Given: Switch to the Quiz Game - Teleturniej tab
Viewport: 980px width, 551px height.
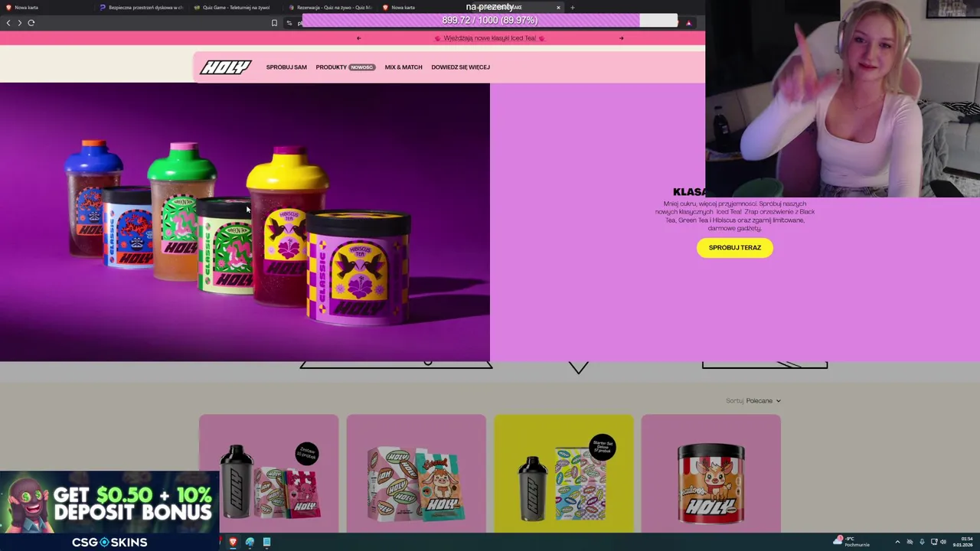Looking at the screenshot, I should coord(236,8).
